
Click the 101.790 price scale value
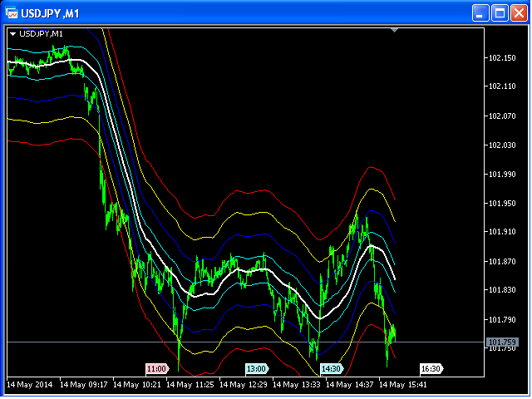[x=502, y=320]
